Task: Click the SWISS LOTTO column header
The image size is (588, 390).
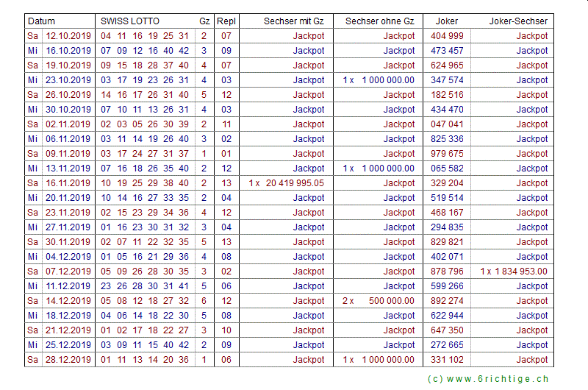Action: coord(130,21)
